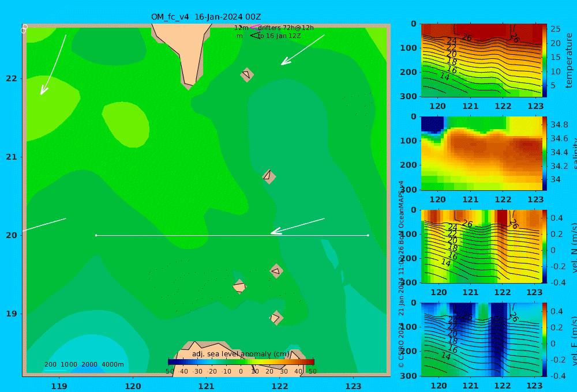577x392 pixels.
Task: Click the sea level anomaly color bar
Action: click(241, 362)
